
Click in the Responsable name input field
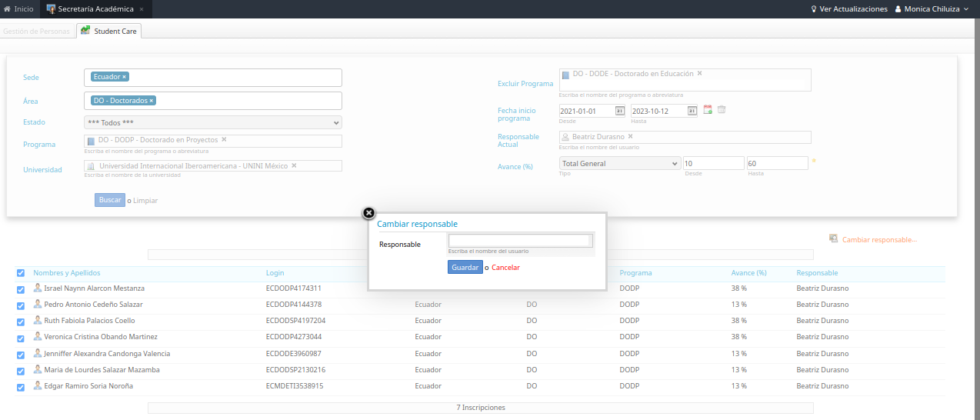pos(518,241)
